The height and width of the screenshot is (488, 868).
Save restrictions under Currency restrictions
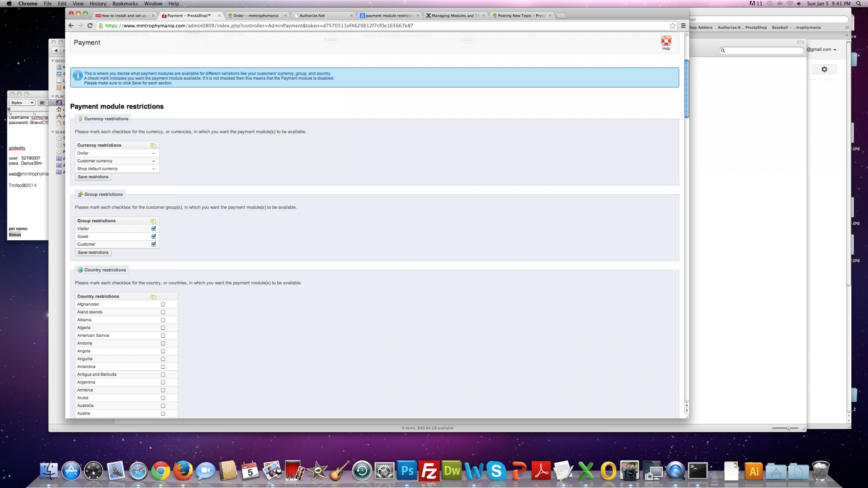point(93,177)
